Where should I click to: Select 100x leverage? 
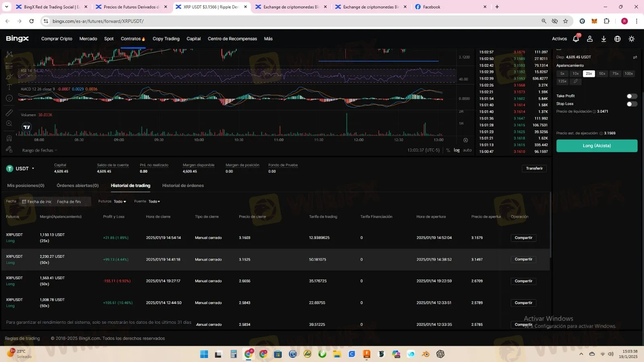tap(629, 74)
